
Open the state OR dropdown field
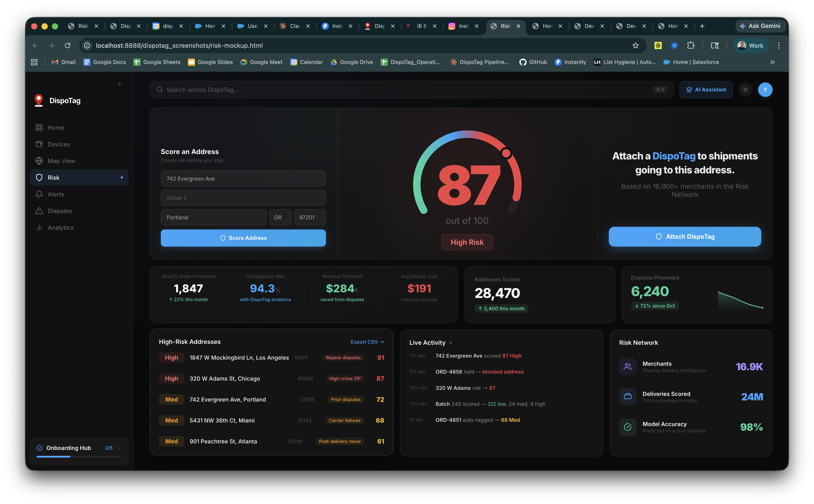coord(280,217)
